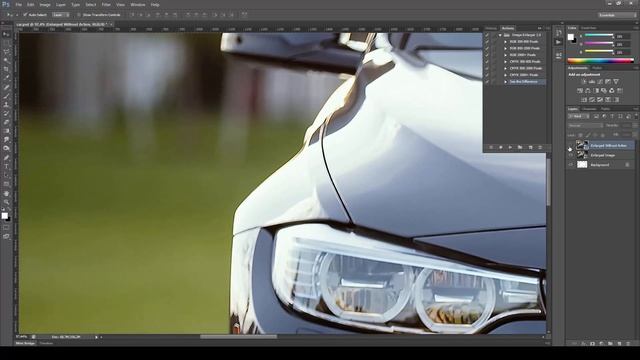
Task: Open the Image menu
Action: coord(45,4)
